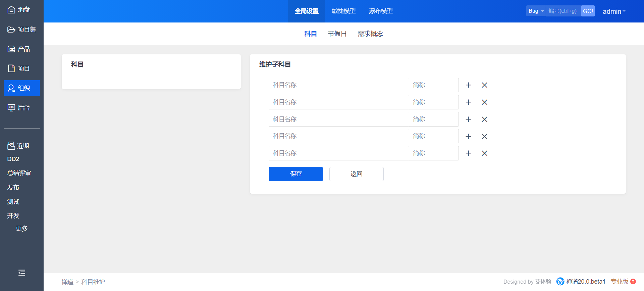Viewport: 644px width, 291px height.
Task: Open 组织 in the sidebar
Action: tap(21, 88)
